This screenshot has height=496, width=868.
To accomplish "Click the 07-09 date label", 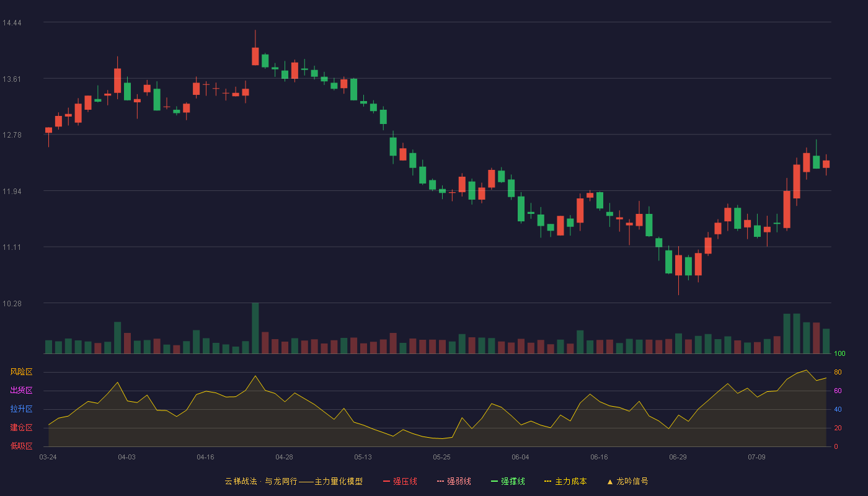I will click(x=756, y=457).
